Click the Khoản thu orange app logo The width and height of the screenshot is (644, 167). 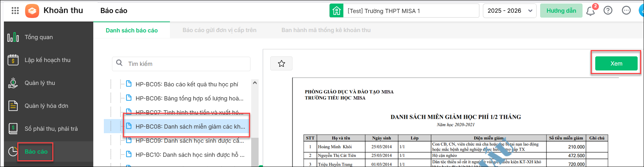coord(32,11)
